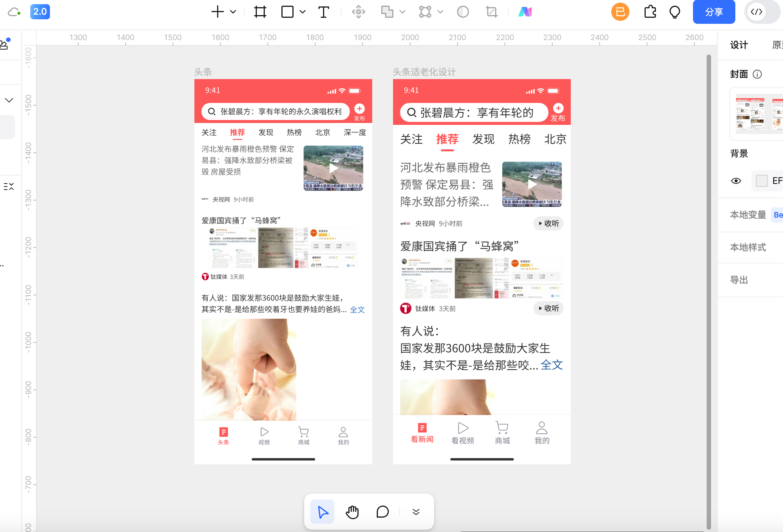This screenshot has width=783, height=532.
Task: Expand the boolean operations dropdown
Action: 402,12
